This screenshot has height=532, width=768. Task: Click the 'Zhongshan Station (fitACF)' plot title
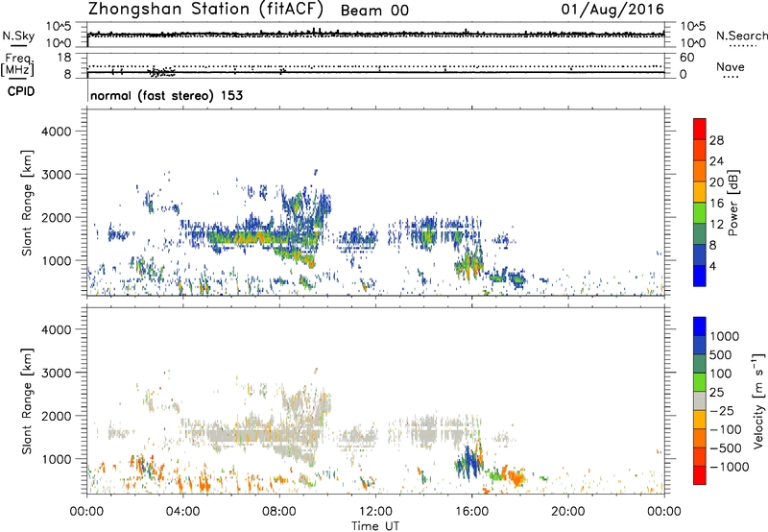[x=205, y=10]
